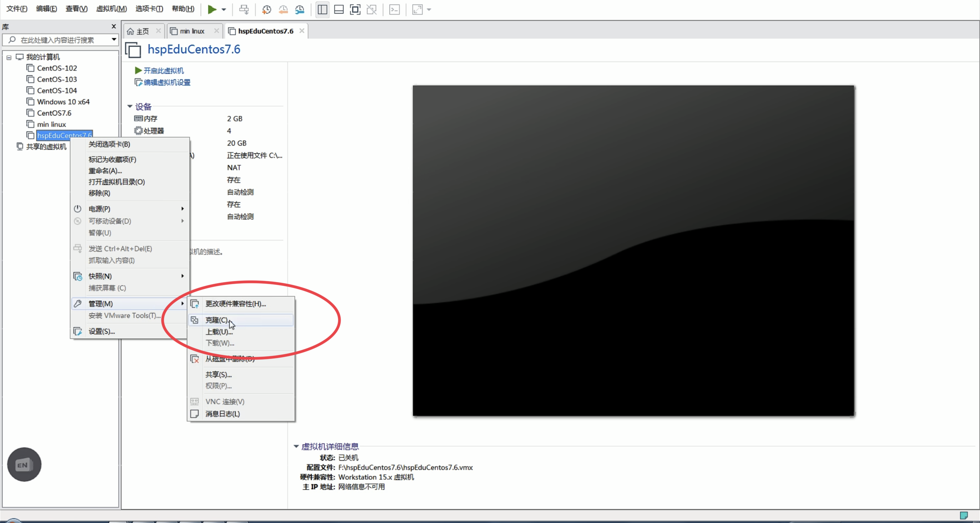Click the EN input language indicator

[24, 465]
